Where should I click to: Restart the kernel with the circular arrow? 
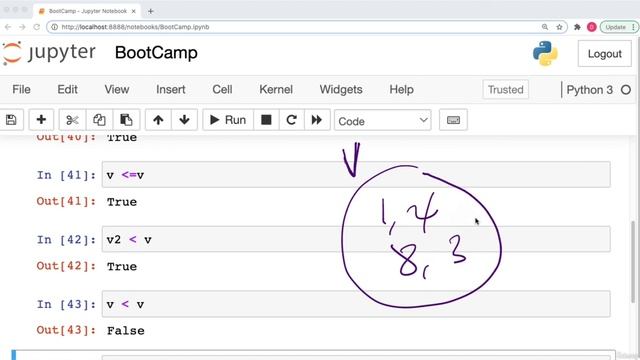tap(291, 120)
